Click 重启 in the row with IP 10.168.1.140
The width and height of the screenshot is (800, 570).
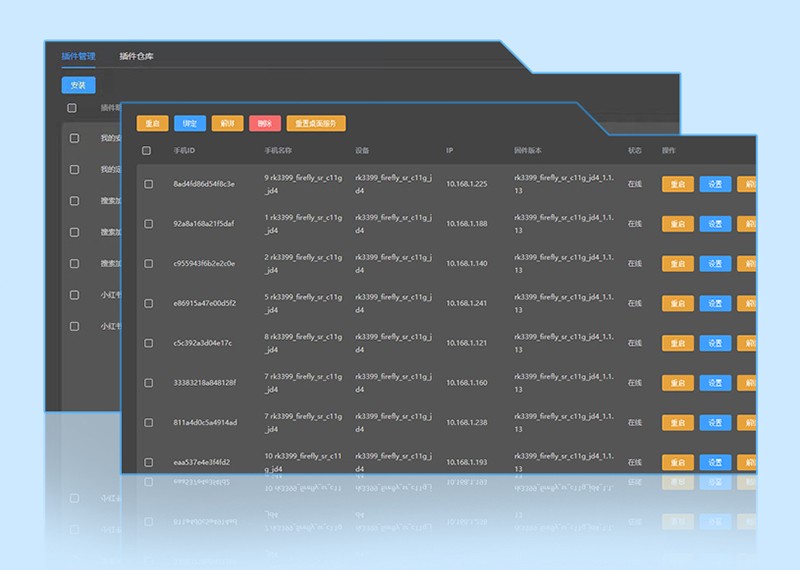[678, 264]
